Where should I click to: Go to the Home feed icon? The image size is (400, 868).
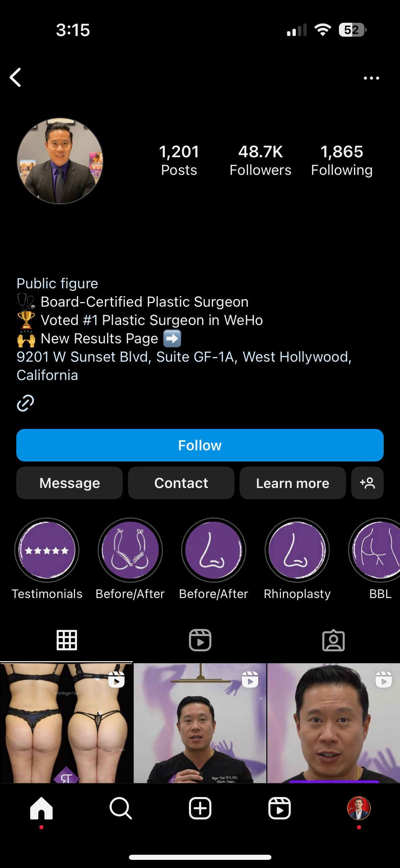tap(41, 808)
